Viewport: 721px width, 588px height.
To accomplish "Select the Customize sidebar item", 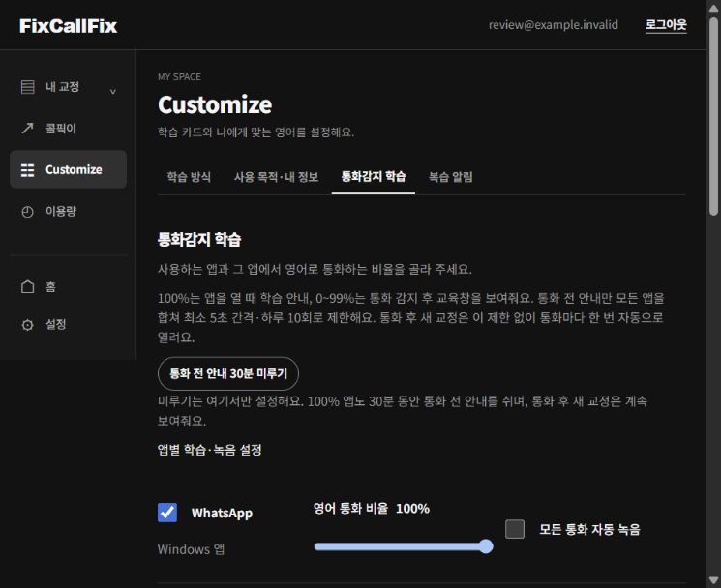I will (x=68, y=169).
